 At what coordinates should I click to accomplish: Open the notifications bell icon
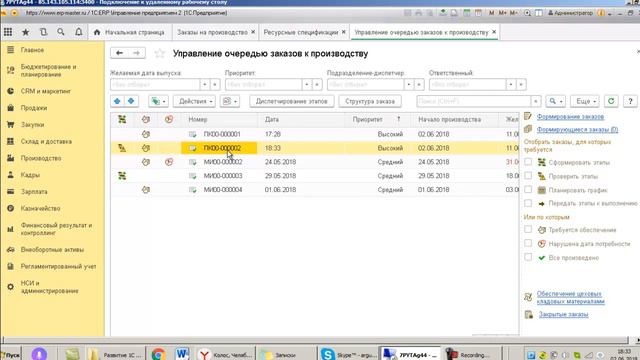click(x=78, y=32)
